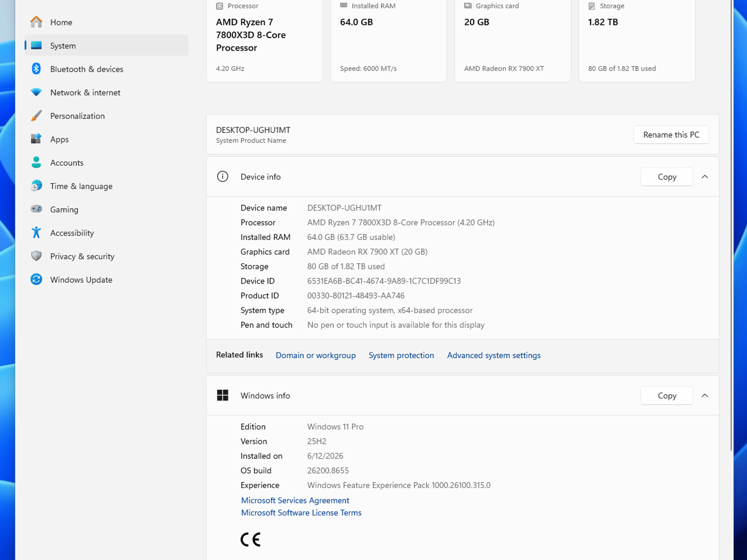The image size is (747, 560).
Task: Click the System monitor icon
Action: pyautogui.click(x=36, y=46)
